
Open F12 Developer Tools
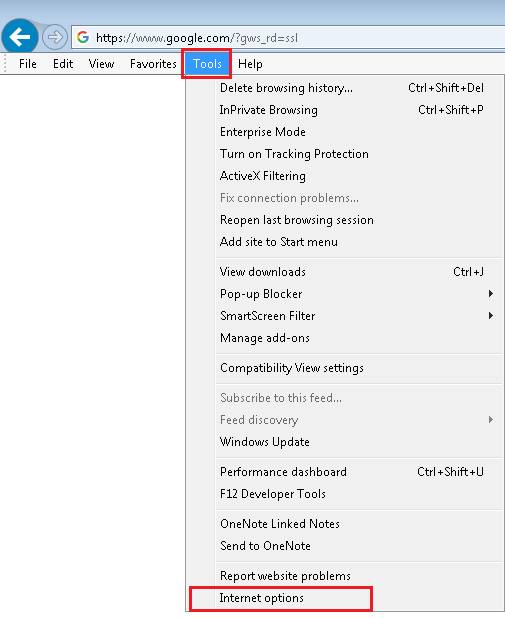pyautogui.click(x=345, y=494)
